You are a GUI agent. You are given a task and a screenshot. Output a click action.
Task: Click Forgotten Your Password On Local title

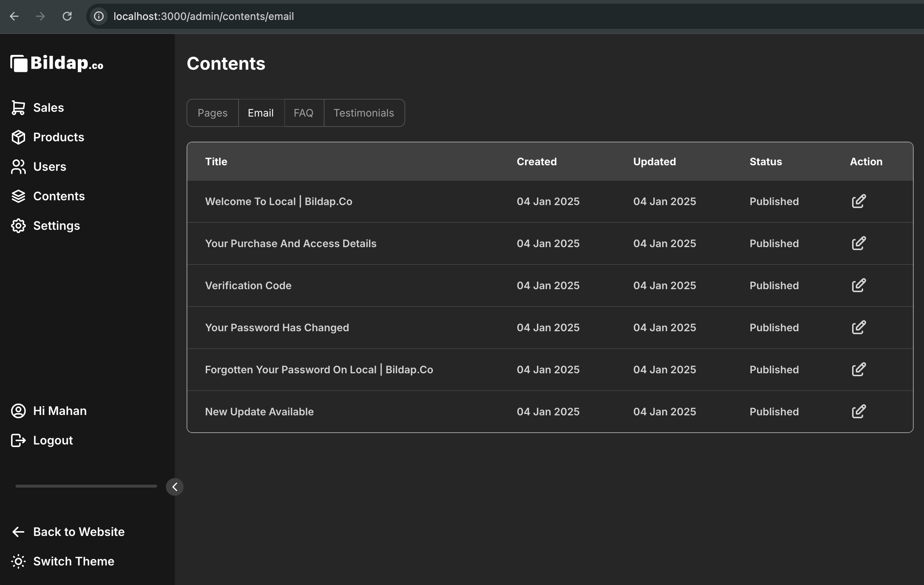tap(319, 370)
